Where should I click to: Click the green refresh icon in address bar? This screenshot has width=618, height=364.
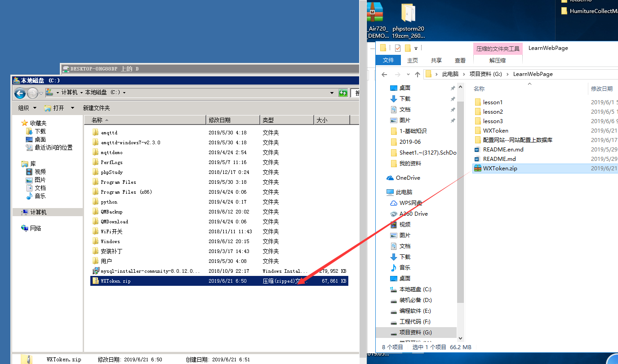[343, 93]
